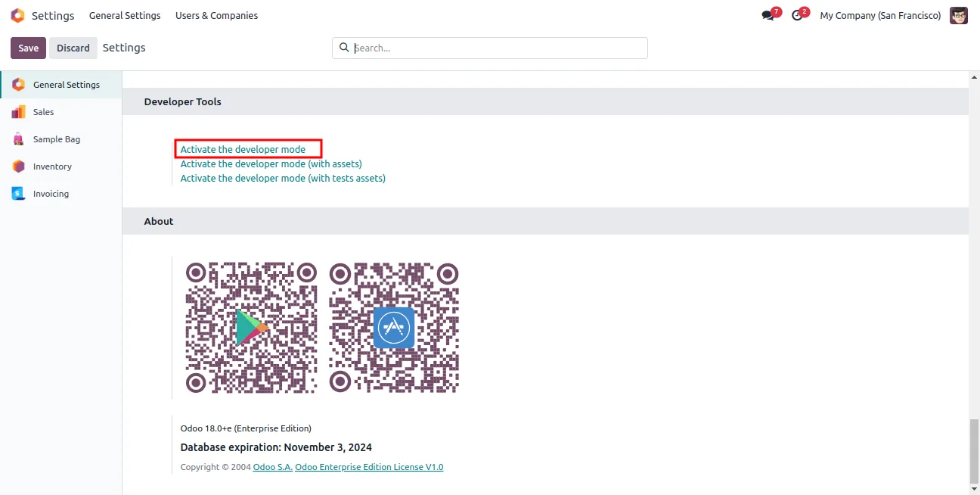This screenshot has width=980, height=495.
Task: Click the Discard button
Action: [73, 48]
